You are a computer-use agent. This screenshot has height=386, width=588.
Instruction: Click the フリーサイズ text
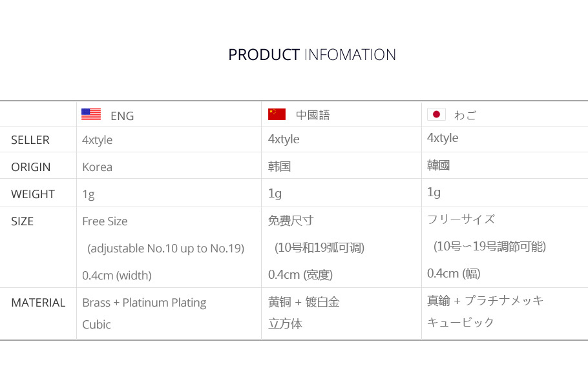point(461,219)
